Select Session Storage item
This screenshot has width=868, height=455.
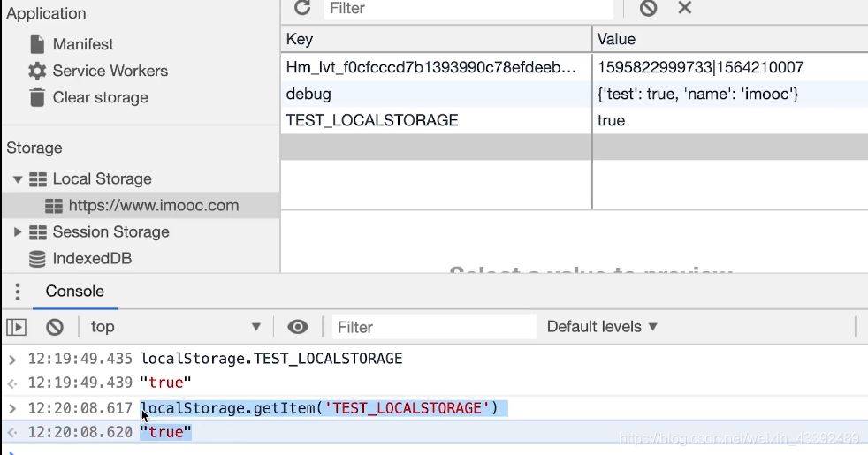coord(110,232)
